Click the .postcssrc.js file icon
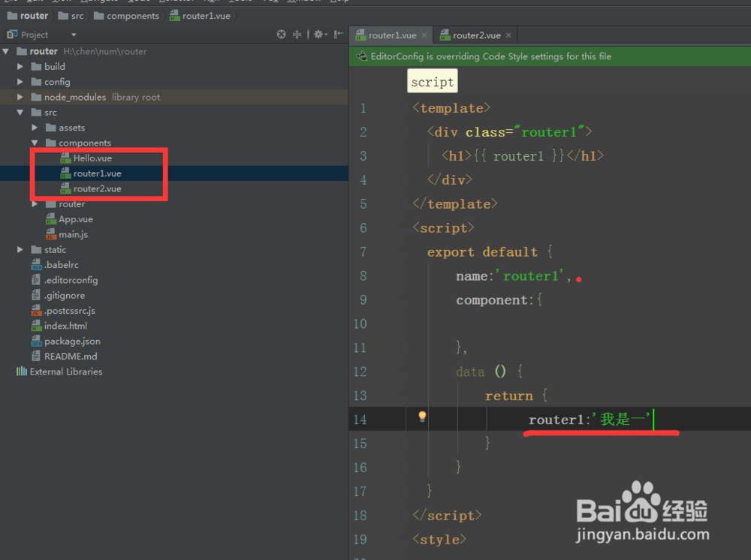 (36, 311)
